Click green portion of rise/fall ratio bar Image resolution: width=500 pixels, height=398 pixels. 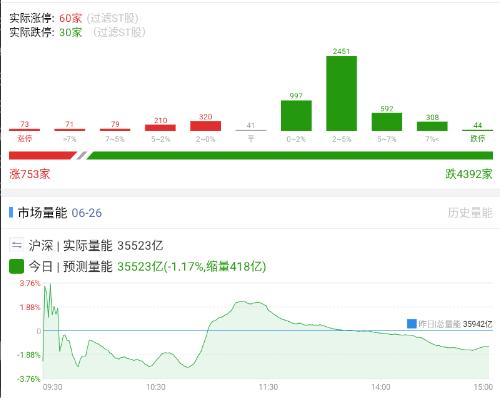[x=289, y=155]
